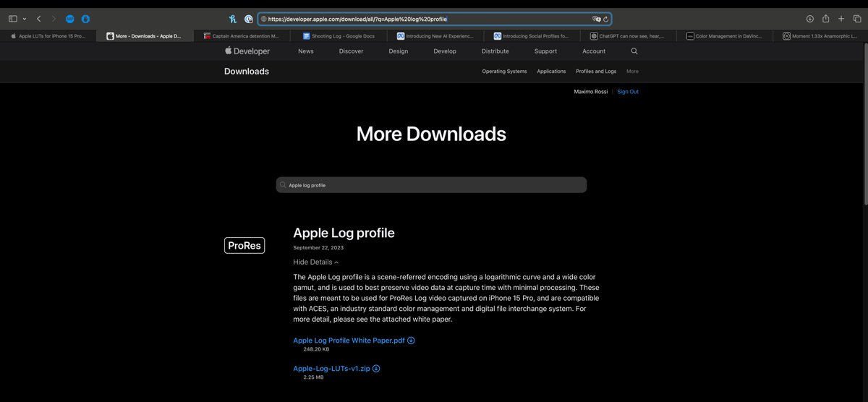868x402 pixels.
Task: Open Develop in Developer nav
Action: pos(445,51)
